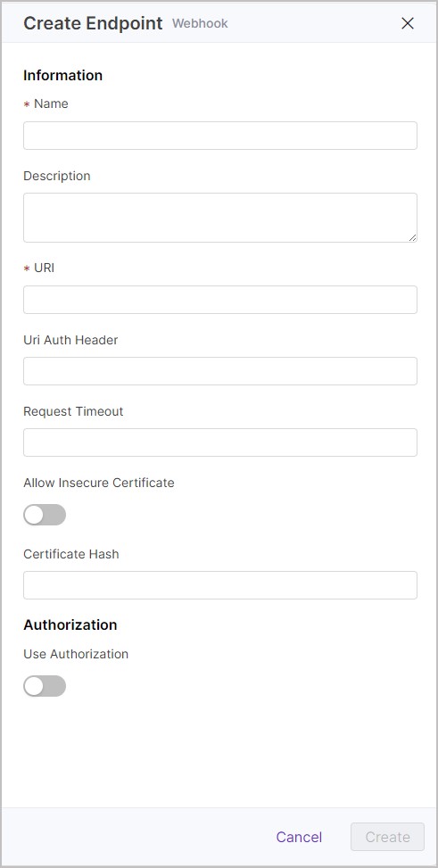This screenshot has width=438, height=868.
Task: Turn on the Use Authorization switch
Action: 45,686
